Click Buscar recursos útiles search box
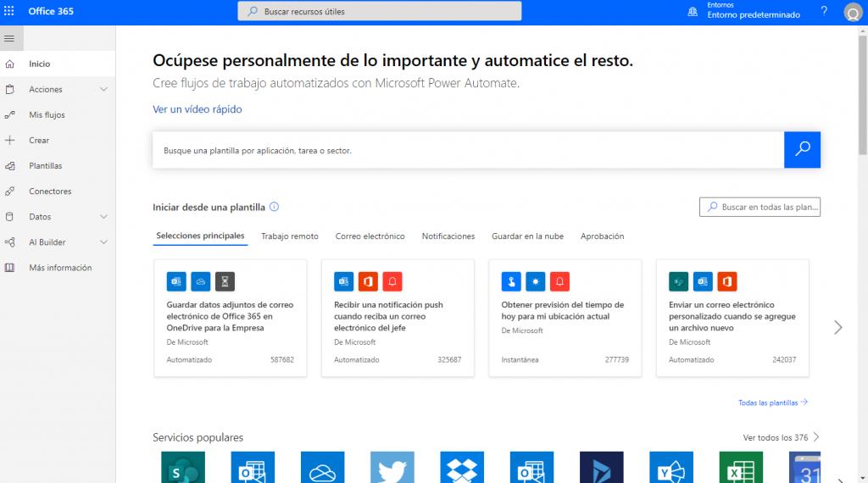The image size is (868, 483). point(379,11)
